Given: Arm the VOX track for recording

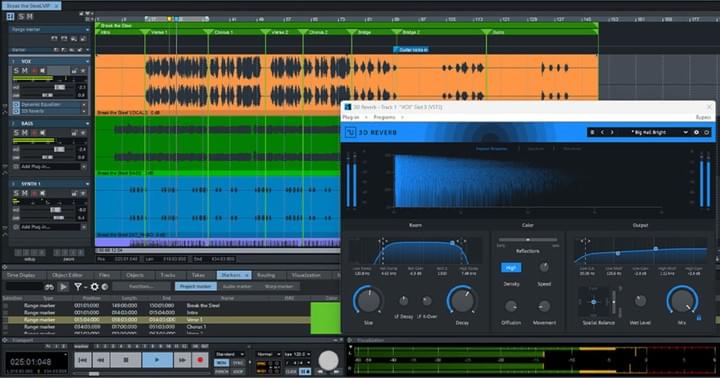Looking at the screenshot, I should click(x=34, y=70).
